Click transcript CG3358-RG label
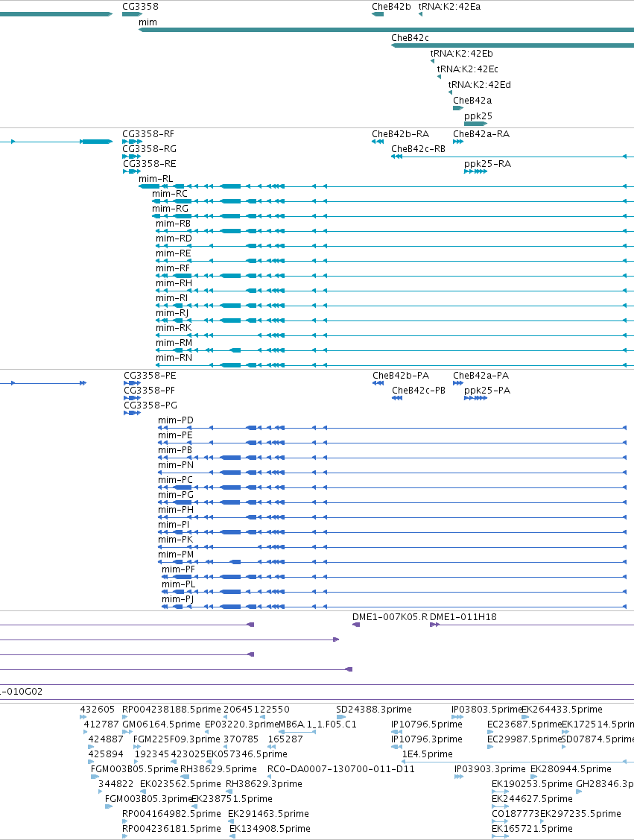 (150, 148)
